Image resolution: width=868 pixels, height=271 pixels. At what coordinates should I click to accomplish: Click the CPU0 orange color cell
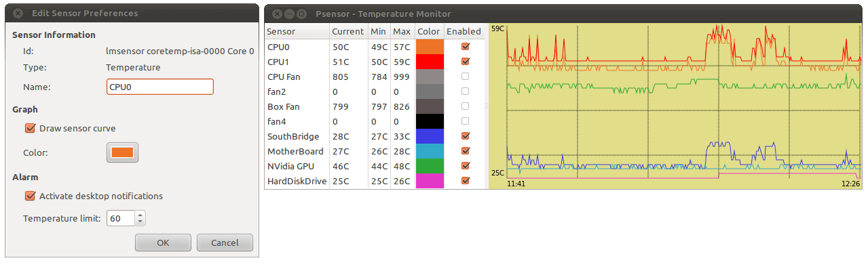point(430,47)
